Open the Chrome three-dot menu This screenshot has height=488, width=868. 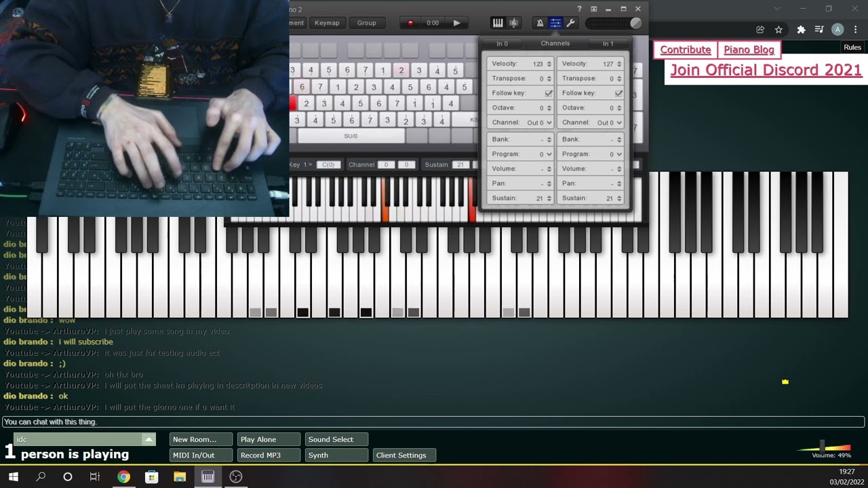[x=856, y=30]
